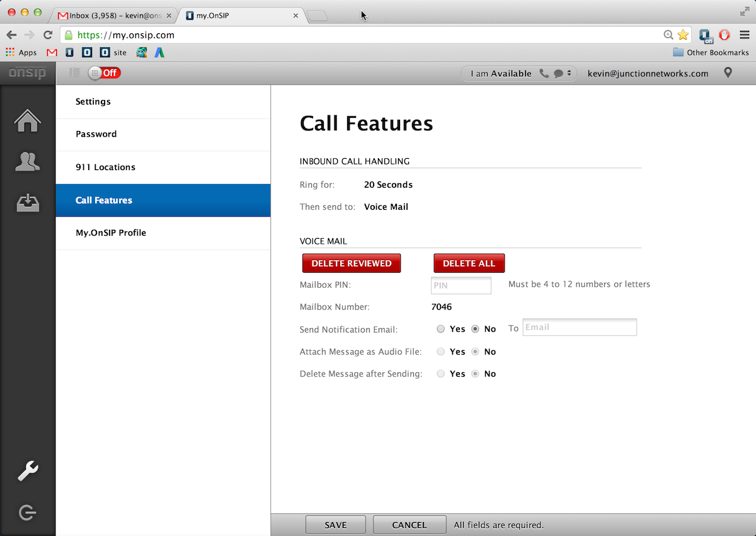The width and height of the screenshot is (756, 536).
Task: Click the address bar URL
Action: click(126, 35)
